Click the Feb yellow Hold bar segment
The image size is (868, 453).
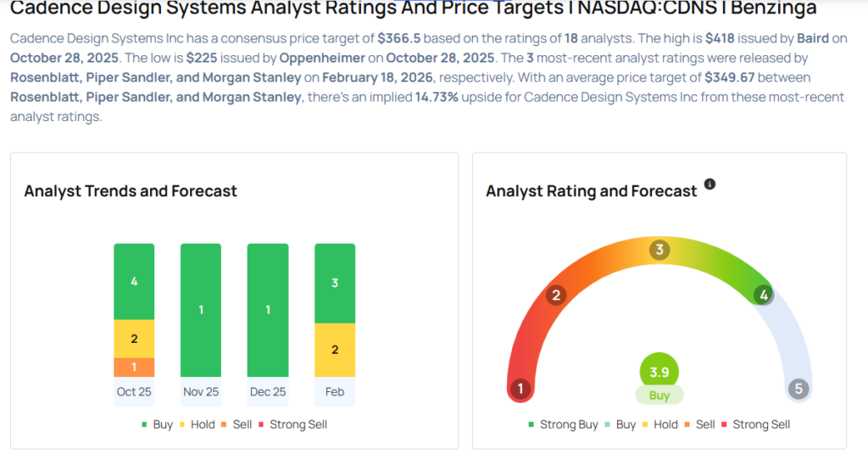pos(335,350)
